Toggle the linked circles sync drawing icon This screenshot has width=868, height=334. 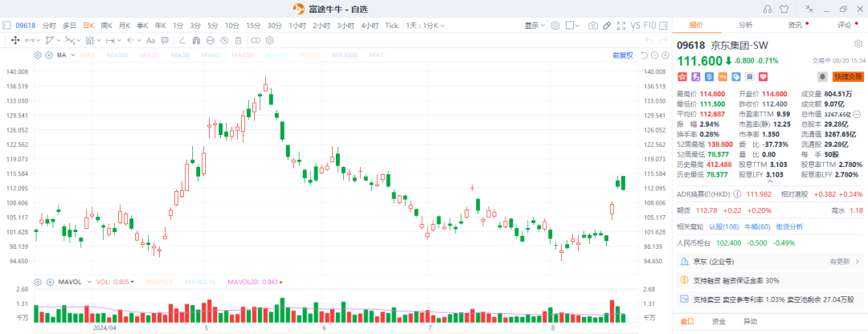click(x=256, y=40)
